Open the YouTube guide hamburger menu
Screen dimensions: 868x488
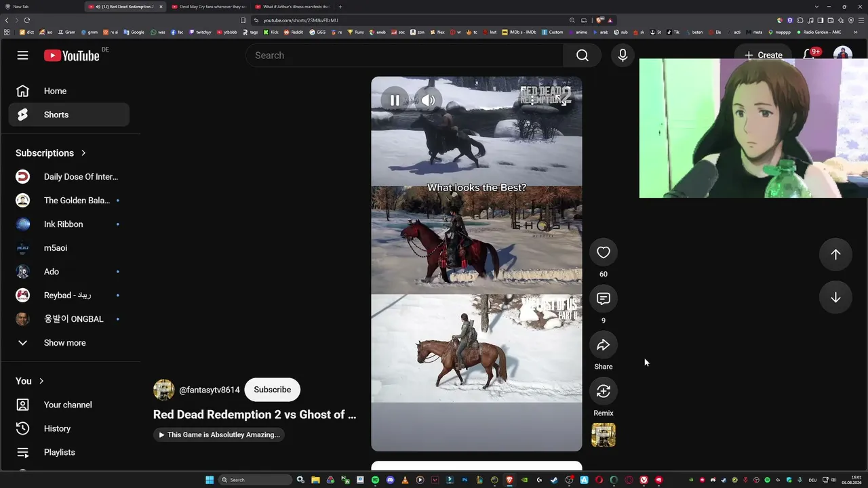click(22, 55)
